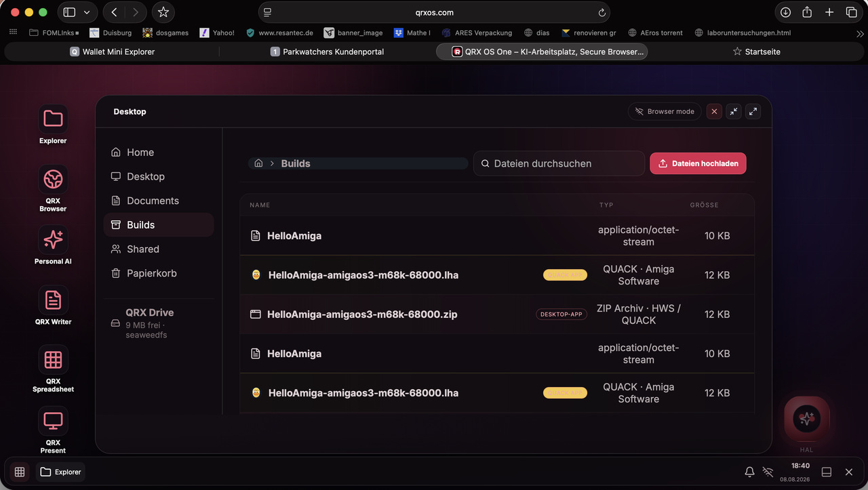Expand the Safari sidebar options chevron

tap(87, 12)
